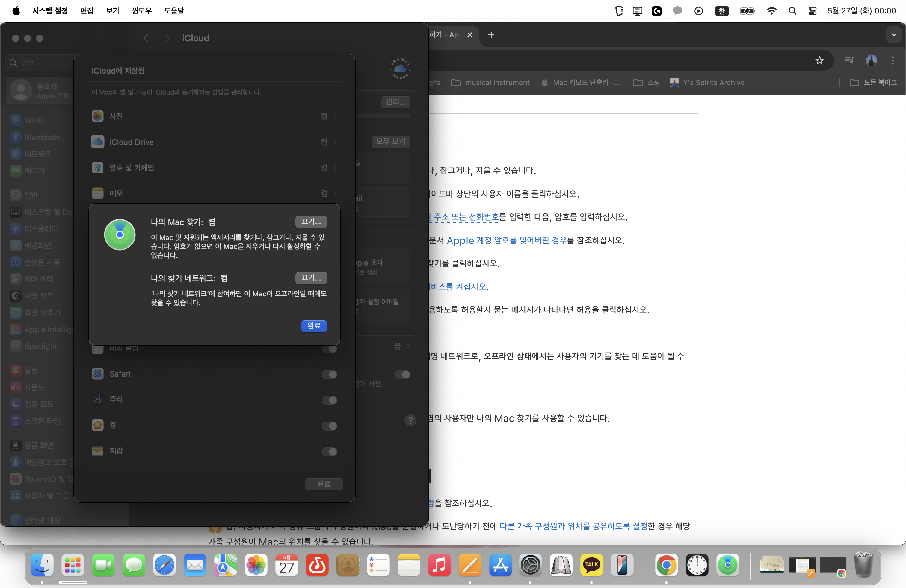Open a new Chrome tab with plus button
The image size is (906, 588).
pos(491,35)
